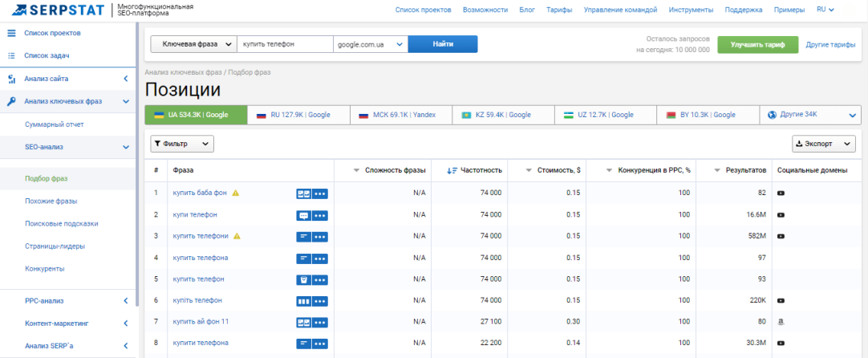Click the warning triangle beside купить телефони
This screenshot has width=868, height=358.
(x=237, y=236)
